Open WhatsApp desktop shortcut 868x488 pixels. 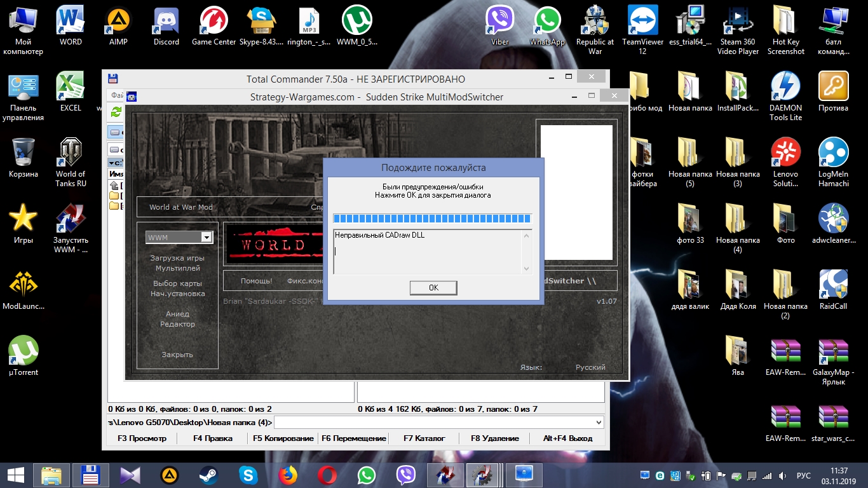tap(547, 25)
